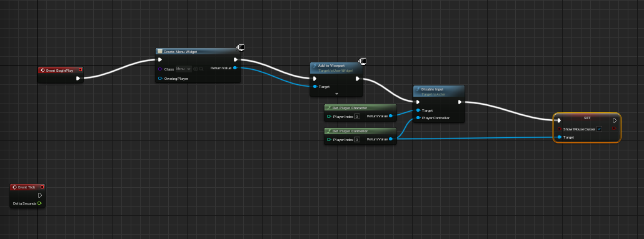Click the Event Tick red delegate pin
Viewport: 644px width, 239px height.
click(42, 187)
